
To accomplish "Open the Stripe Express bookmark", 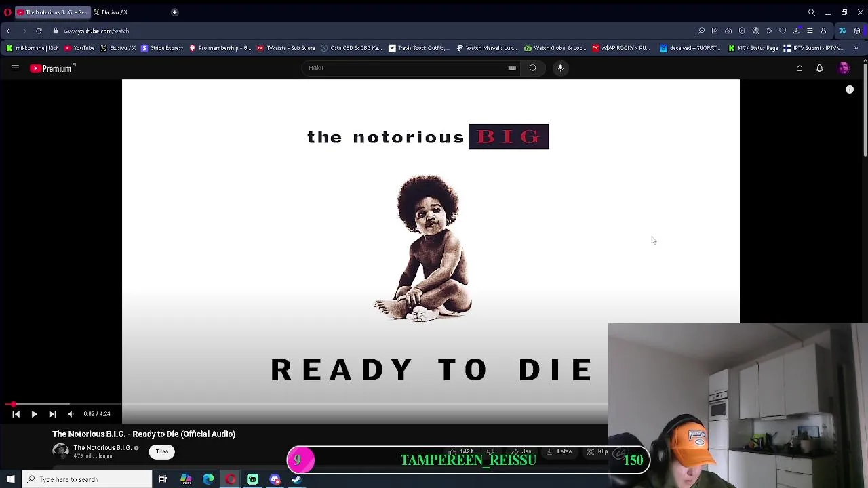I will [x=162, y=48].
